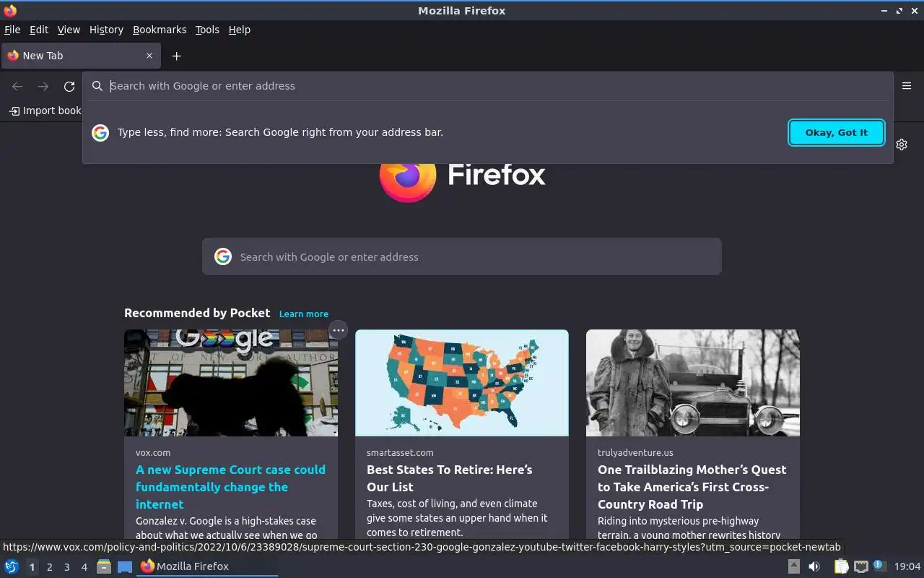The image size is (924, 578).
Task: Open Learn more link beside Pocket heading
Action: [304, 314]
